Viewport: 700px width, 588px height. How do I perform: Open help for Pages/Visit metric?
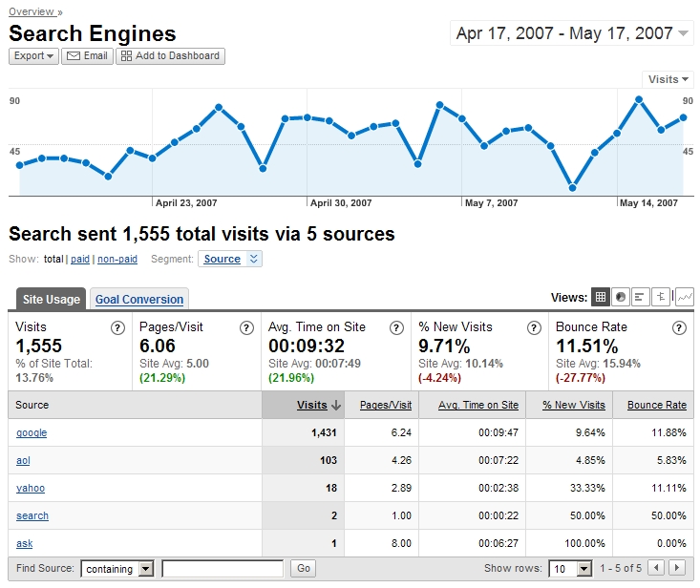pyautogui.click(x=246, y=327)
